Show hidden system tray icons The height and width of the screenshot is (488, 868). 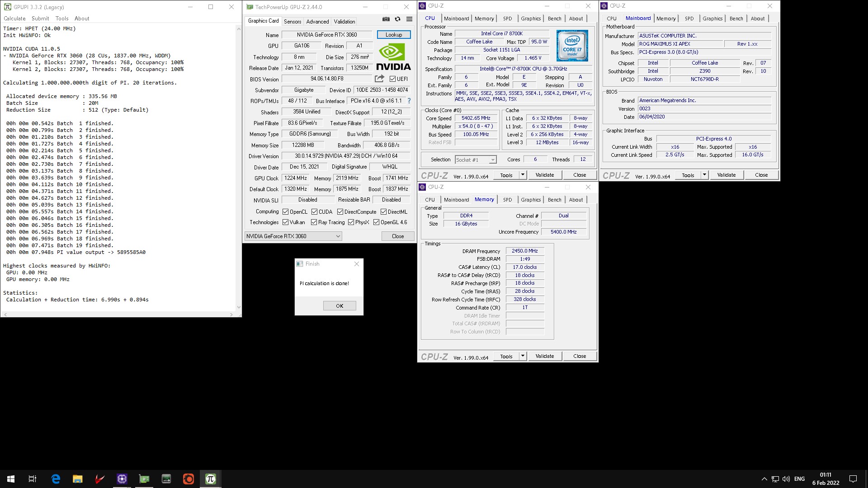(764, 479)
